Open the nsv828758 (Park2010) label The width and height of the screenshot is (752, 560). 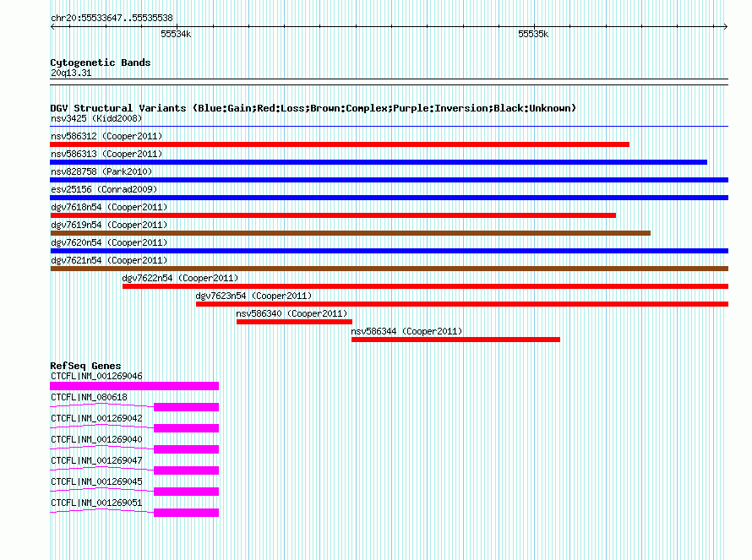(101, 171)
